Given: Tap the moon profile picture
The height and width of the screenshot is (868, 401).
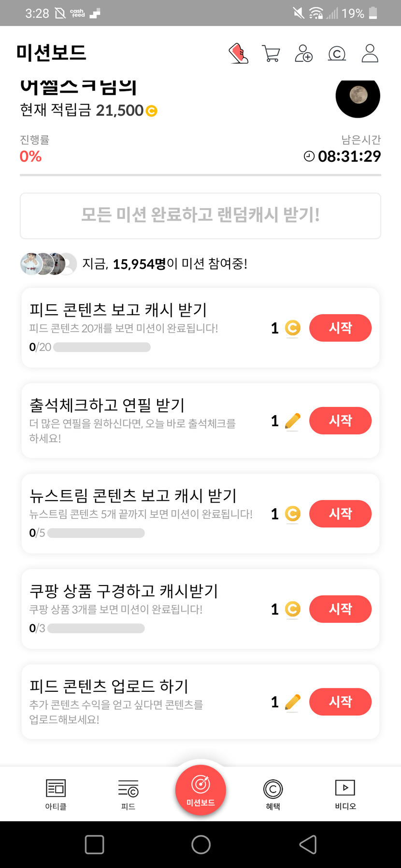Looking at the screenshot, I should [x=358, y=96].
